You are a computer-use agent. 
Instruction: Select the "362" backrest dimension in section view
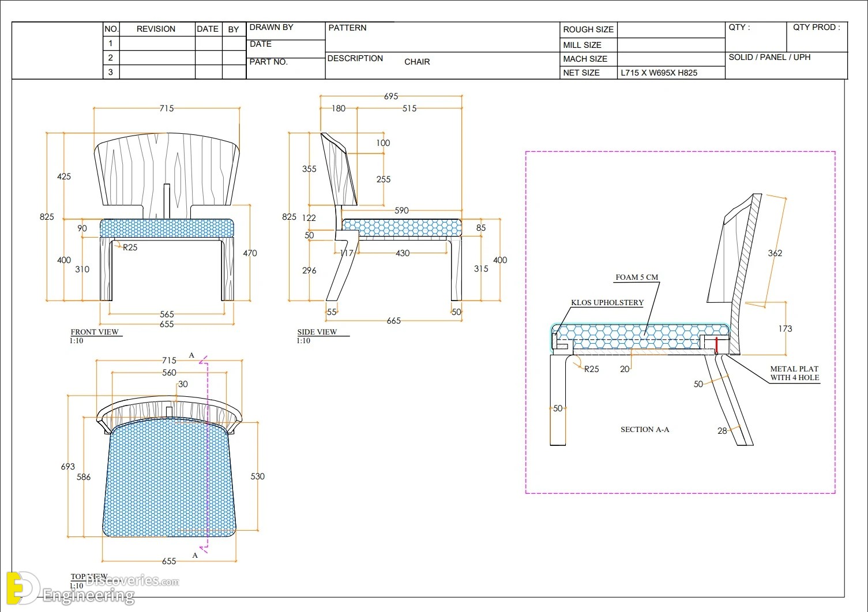(775, 253)
